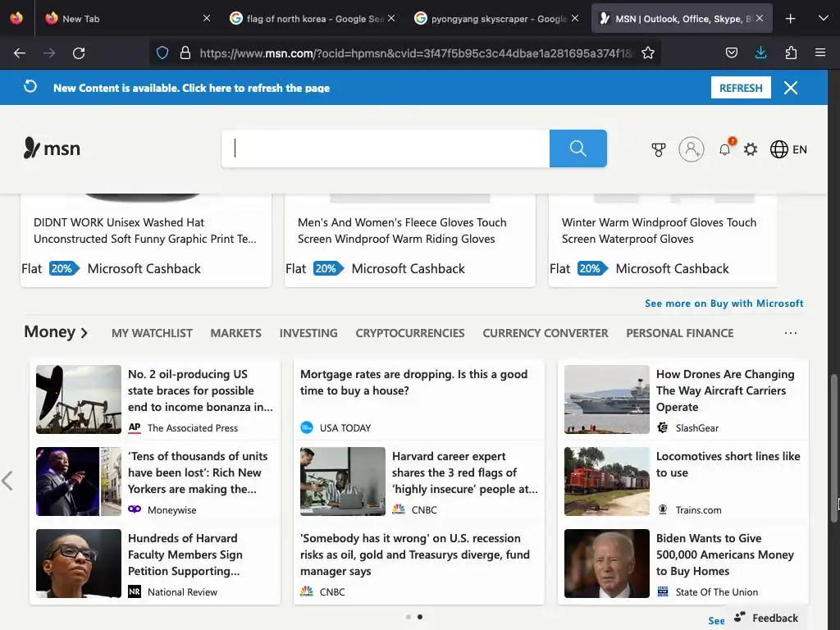Viewport: 840px width, 630px height.
Task: Open the Money section more options ellipsis
Action: click(791, 333)
